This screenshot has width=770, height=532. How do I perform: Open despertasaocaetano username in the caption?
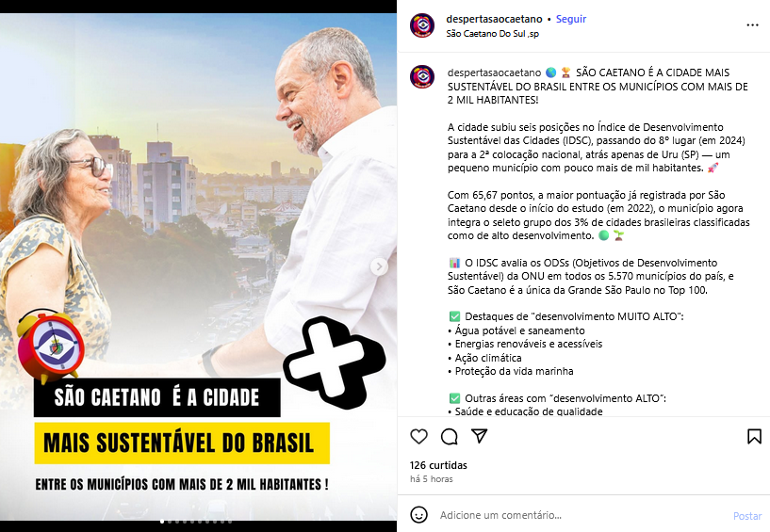494,73
